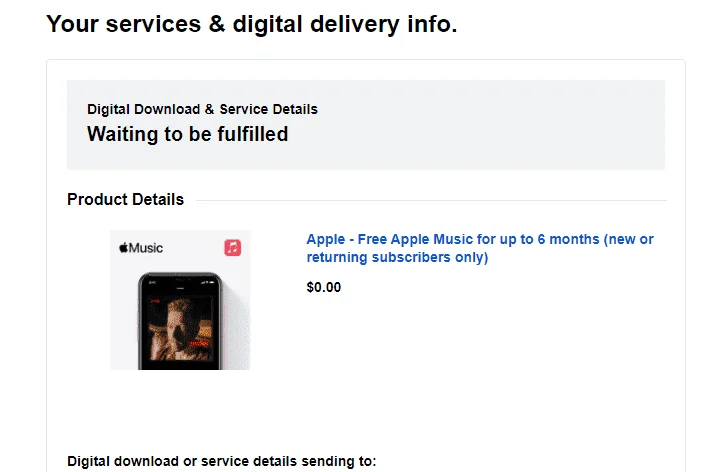The width and height of the screenshot is (717, 472).
Task: Click the horizontal divider beside Product Details
Action: [x=431, y=200]
